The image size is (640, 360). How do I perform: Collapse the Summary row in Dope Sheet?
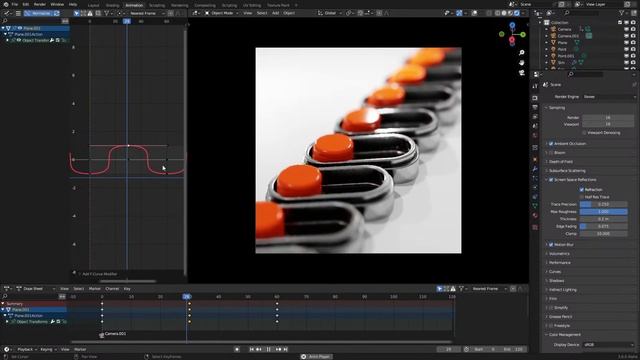[3, 304]
